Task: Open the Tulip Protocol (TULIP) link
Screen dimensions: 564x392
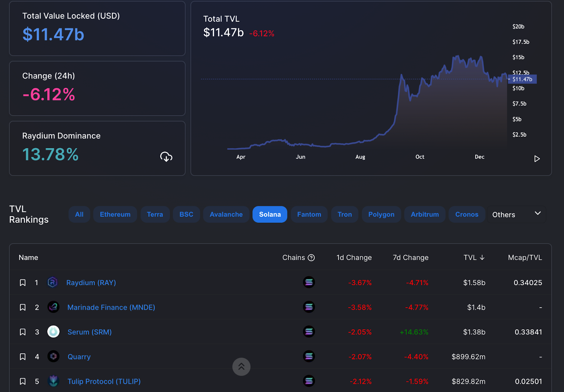Action: tap(104, 381)
